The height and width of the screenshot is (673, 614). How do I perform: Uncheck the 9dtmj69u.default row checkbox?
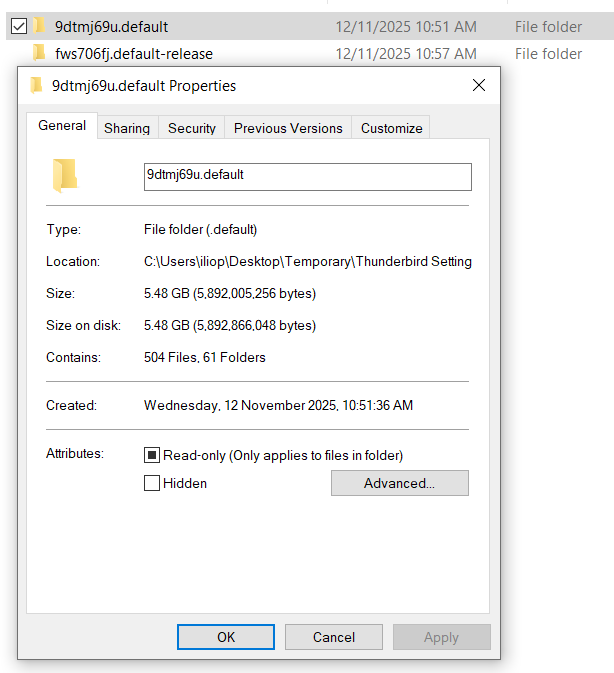[19, 26]
